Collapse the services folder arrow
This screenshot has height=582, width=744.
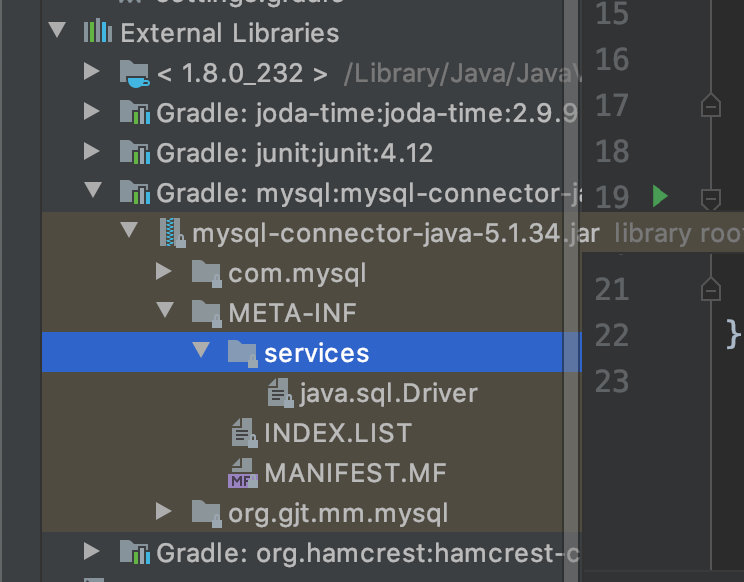tap(201, 350)
